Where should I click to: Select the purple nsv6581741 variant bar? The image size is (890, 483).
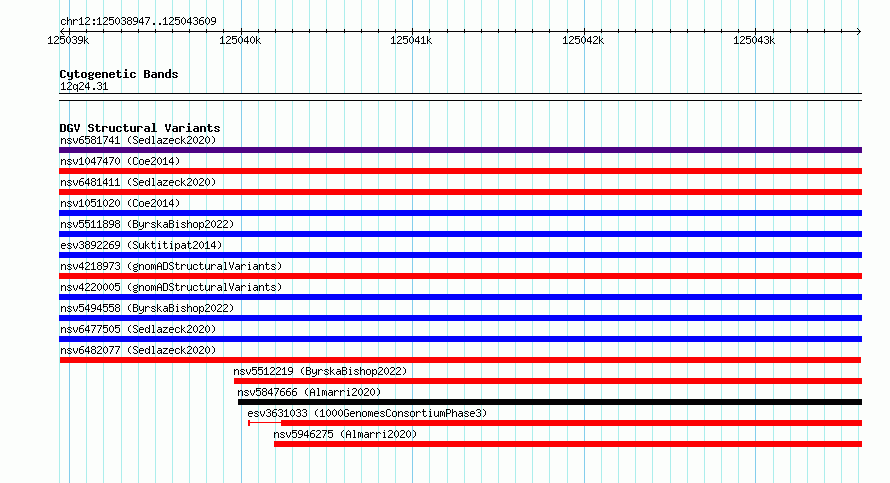pos(460,150)
